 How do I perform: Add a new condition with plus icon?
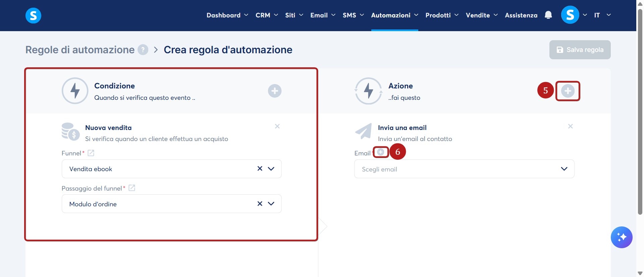point(274,91)
